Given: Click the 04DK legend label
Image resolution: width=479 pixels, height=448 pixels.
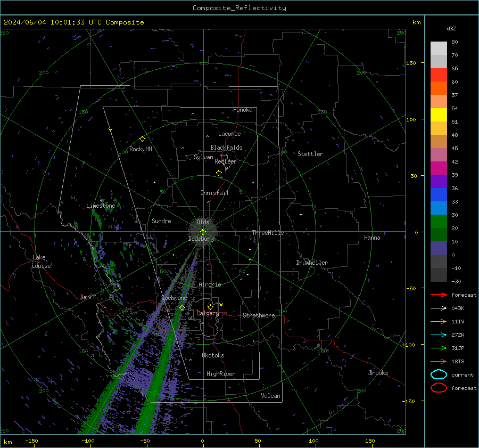Looking at the screenshot, I should tap(458, 308).
